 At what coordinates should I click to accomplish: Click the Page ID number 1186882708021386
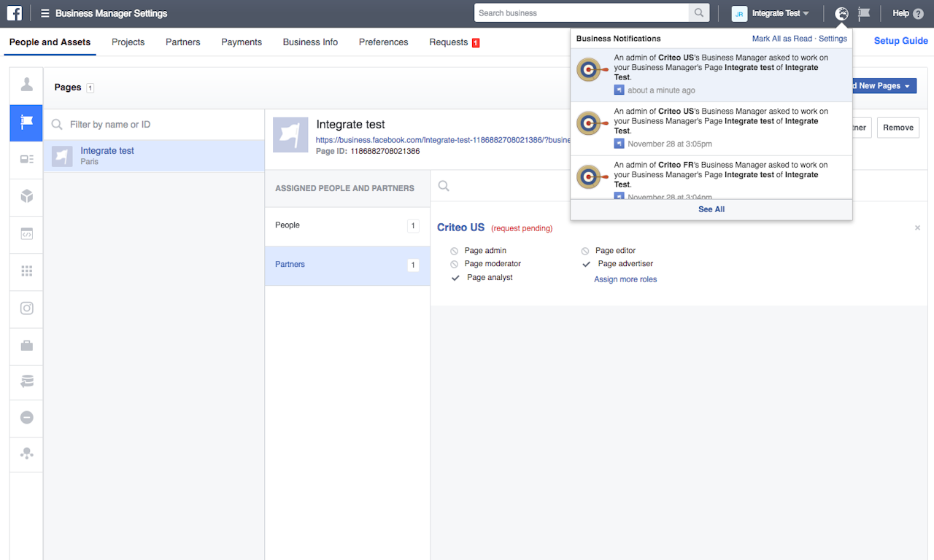pyautogui.click(x=385, y=152)
